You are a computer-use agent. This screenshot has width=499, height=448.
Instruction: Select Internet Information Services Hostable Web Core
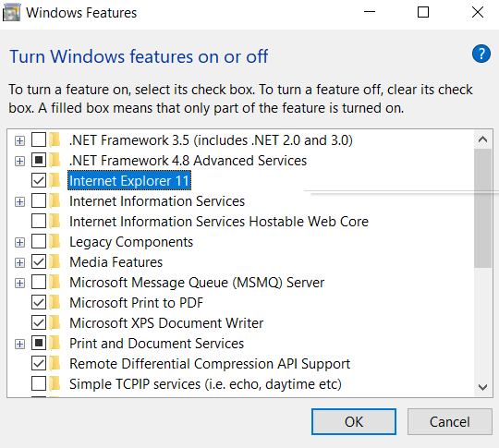[219, 222]
